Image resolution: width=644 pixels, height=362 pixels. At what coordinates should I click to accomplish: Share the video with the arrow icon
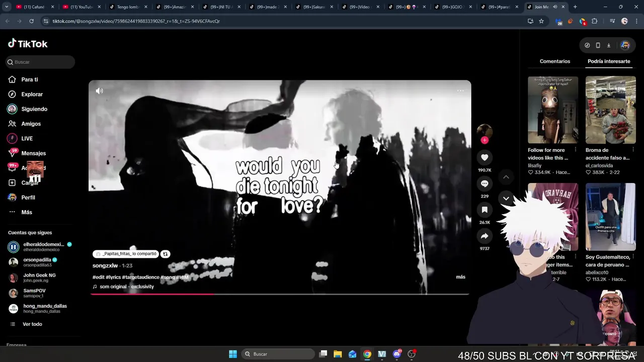485,236
